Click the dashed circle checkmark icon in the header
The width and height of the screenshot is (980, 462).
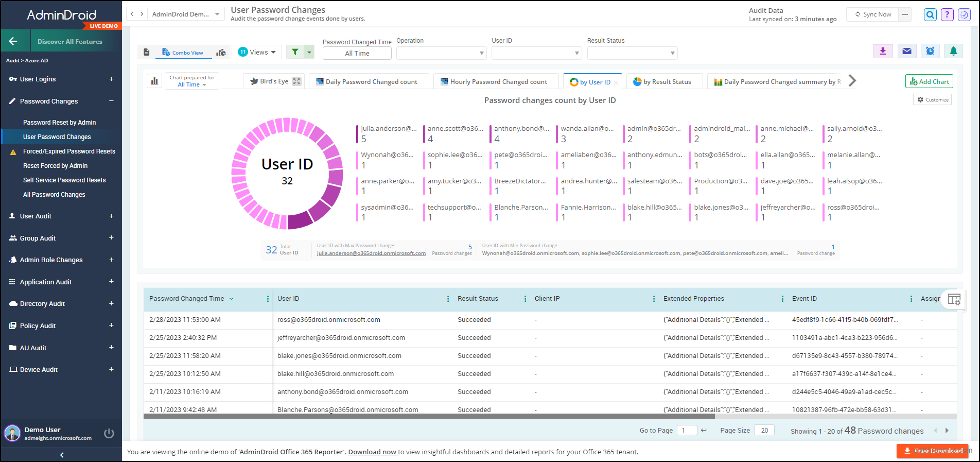(964, 14)
